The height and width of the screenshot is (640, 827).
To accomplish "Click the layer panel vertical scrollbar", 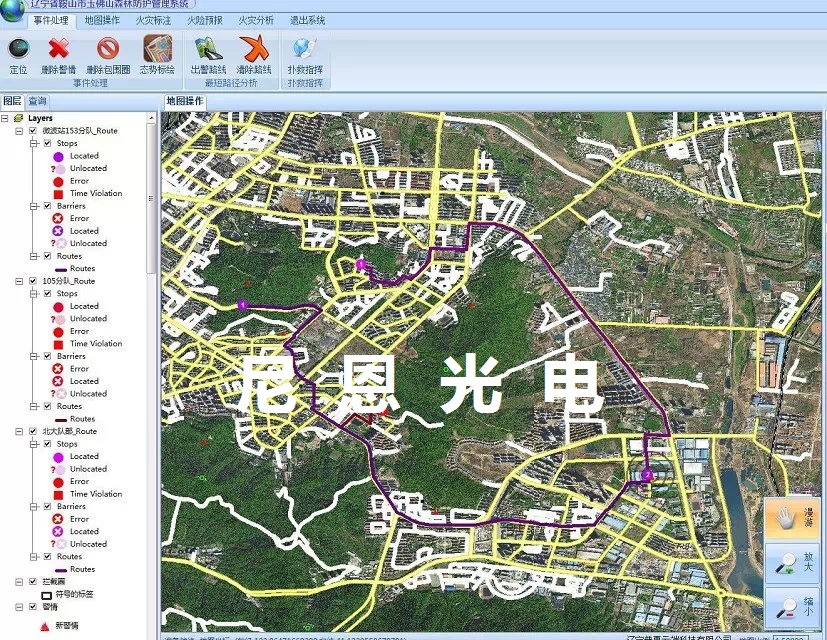I will pos(152,200).
